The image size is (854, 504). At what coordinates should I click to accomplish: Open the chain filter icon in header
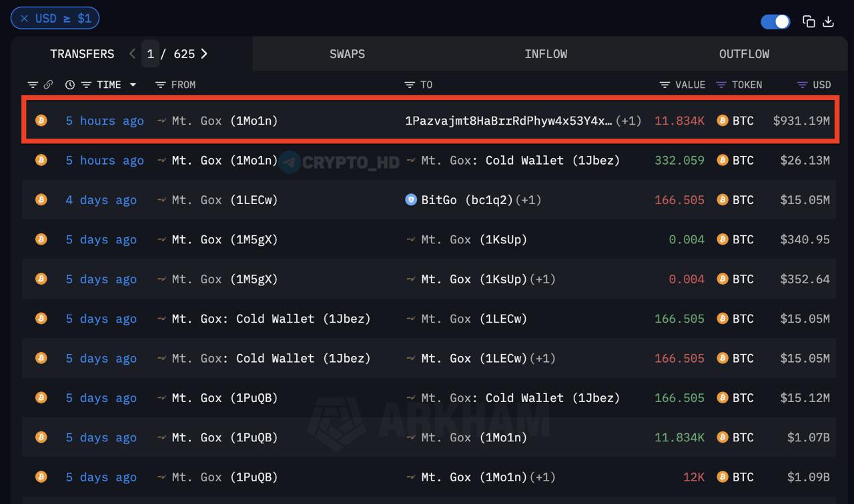[33, 85]
